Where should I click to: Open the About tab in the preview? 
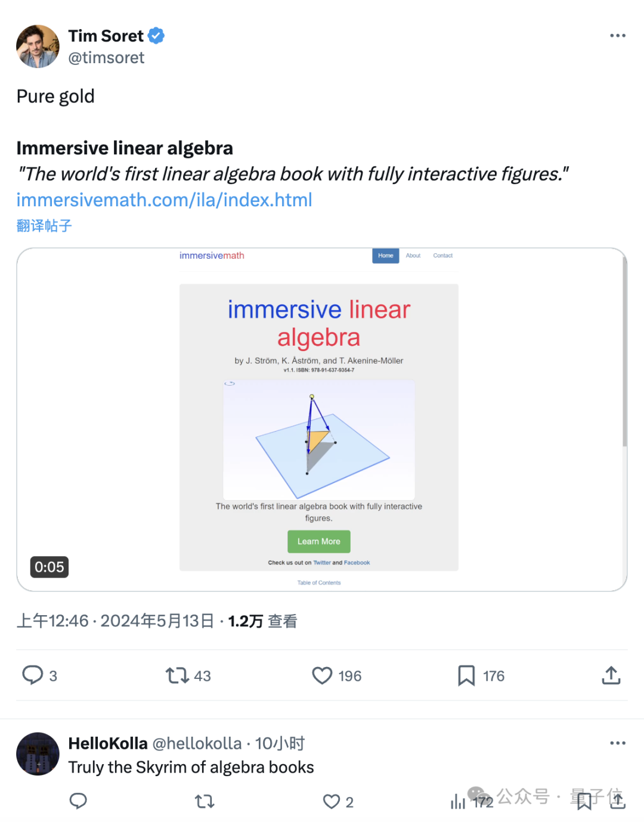click(x=413, y=256)
